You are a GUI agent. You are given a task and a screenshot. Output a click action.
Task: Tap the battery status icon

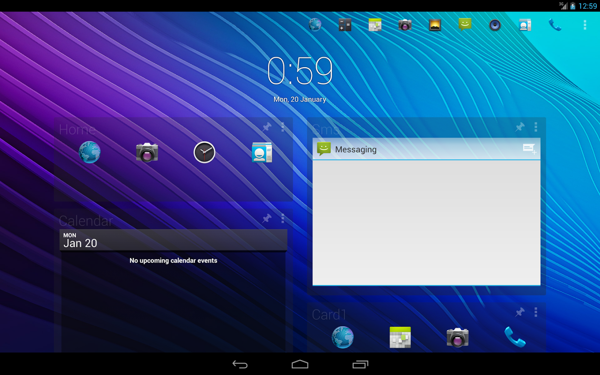pos(573,6)
